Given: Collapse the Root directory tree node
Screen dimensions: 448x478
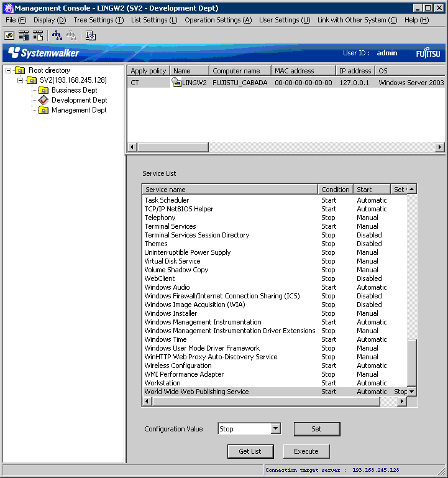Looking at the screenshot, I should coord(9,70).
